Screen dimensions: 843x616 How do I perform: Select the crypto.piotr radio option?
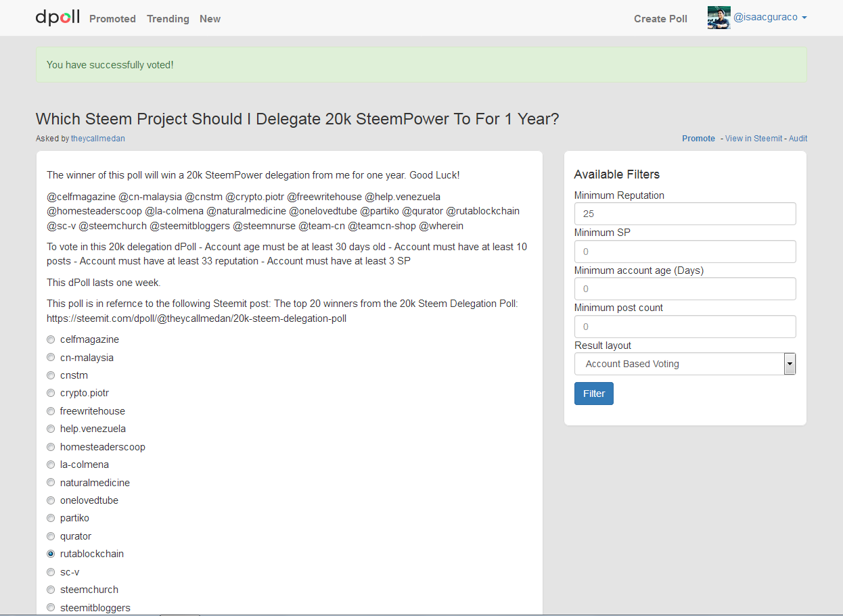[x=51, y=393]
